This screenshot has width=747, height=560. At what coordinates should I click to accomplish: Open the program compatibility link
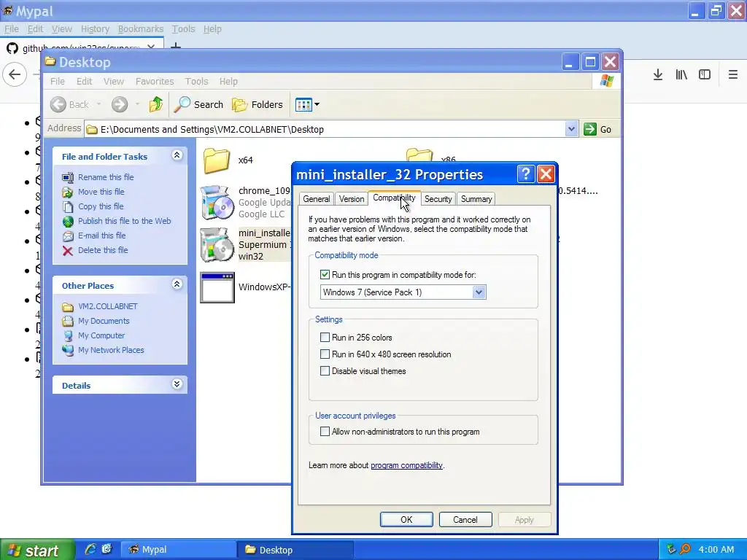406,465
